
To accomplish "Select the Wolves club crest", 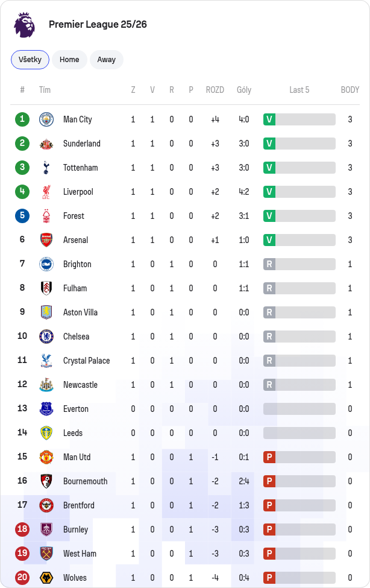I will tap(46, 578).
